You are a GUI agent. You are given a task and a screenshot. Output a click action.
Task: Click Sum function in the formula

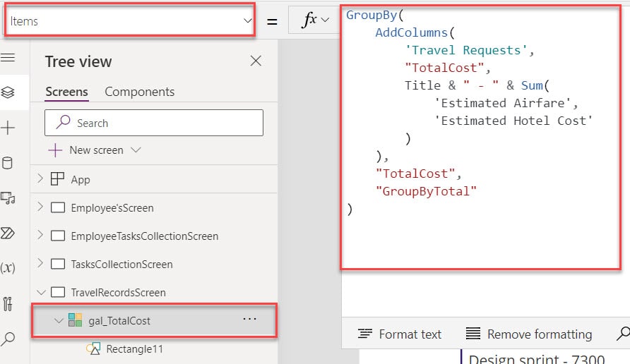pyautogui.click(x=532, y=85)
